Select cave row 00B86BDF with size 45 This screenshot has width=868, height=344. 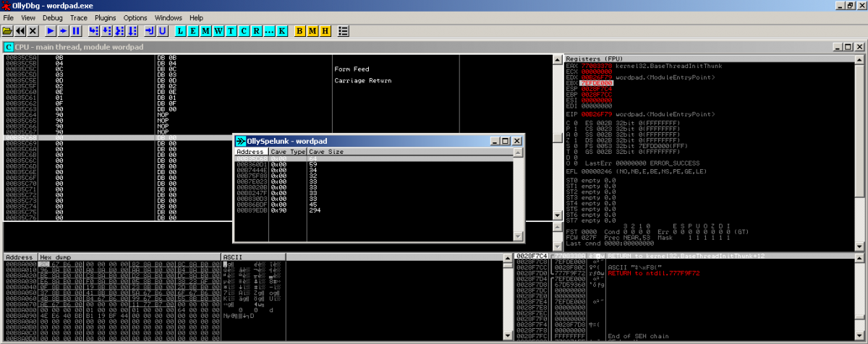click(x=373, y=205)
